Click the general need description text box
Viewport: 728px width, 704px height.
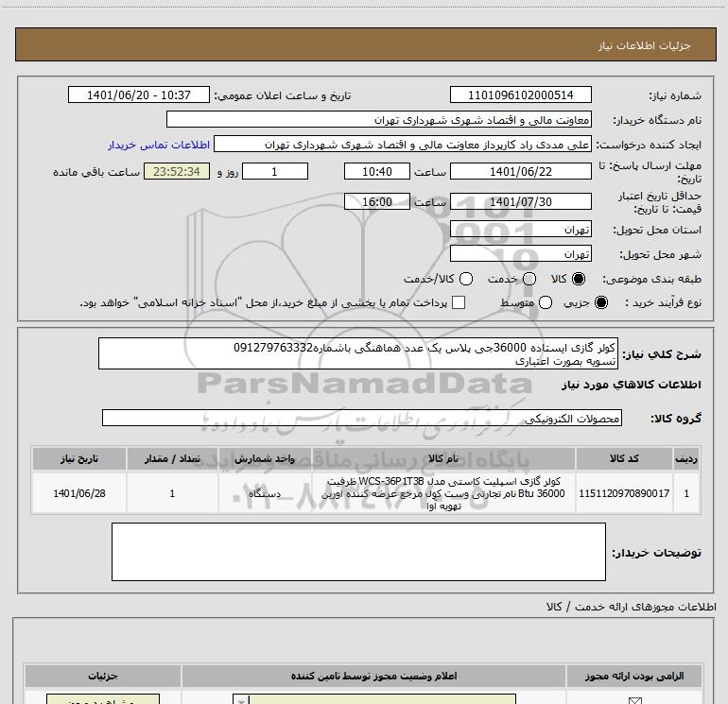click(358, 353)
